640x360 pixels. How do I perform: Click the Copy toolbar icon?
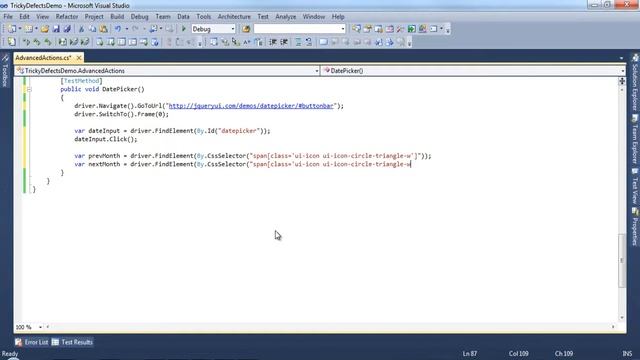click(x=93, y=29)
